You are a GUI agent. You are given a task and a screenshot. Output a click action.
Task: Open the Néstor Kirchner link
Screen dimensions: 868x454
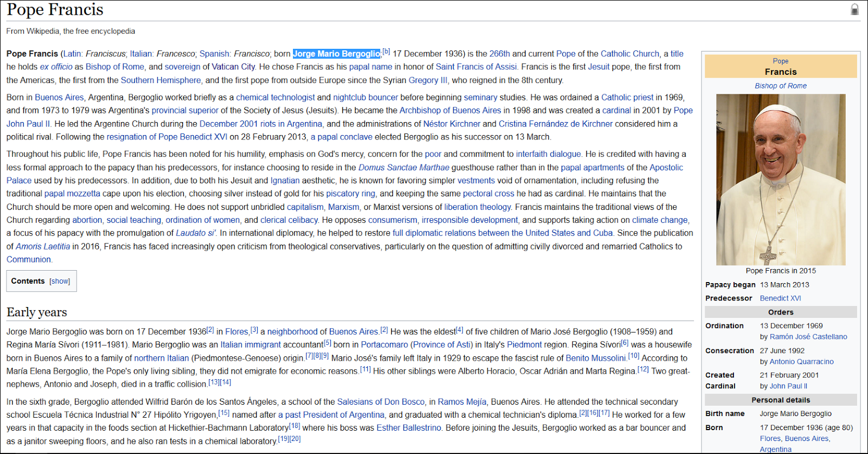pos(452,124)
